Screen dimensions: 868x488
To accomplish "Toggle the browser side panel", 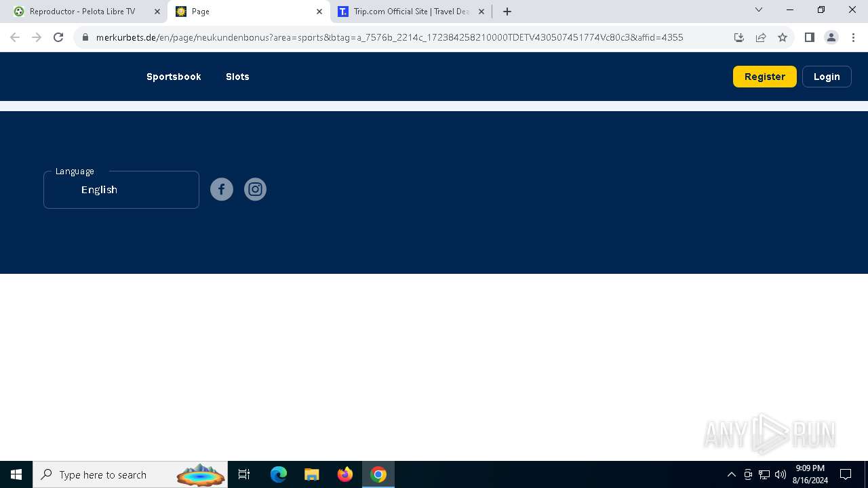I will (809, 37).
